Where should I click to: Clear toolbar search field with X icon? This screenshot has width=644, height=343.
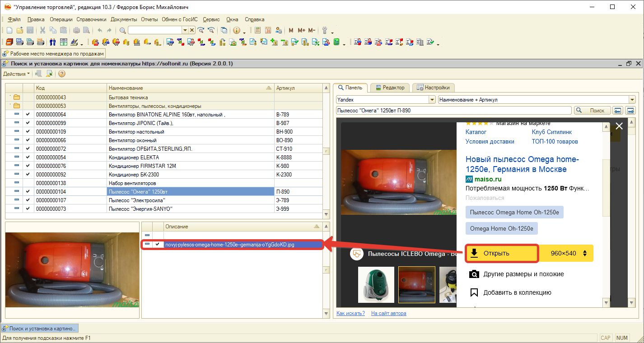[192, 30]
